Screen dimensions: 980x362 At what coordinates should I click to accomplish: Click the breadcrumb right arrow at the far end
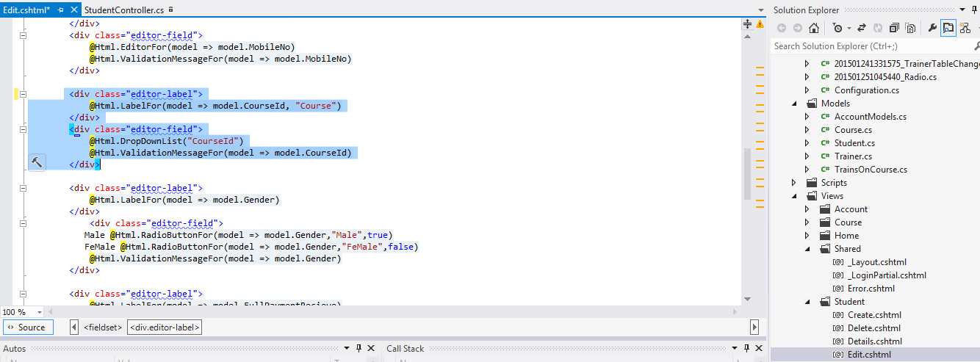pyautogui.click(x=754, y=327)
